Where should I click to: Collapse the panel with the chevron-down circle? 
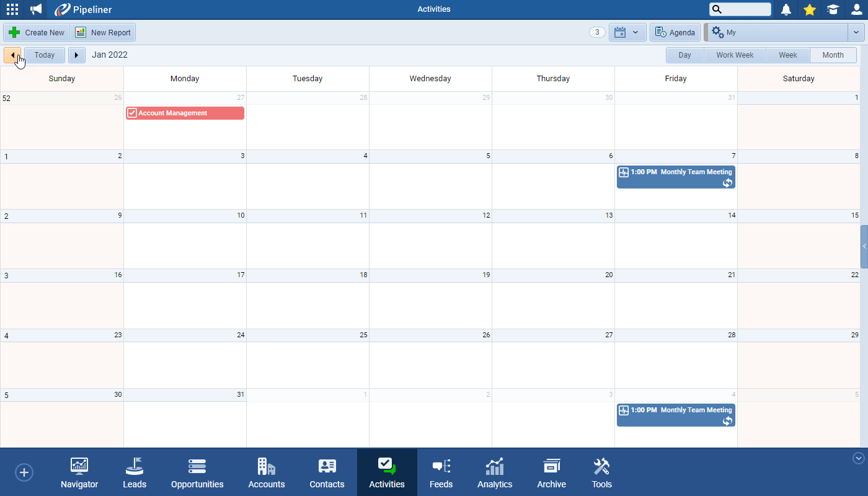[x=858, y=458]
